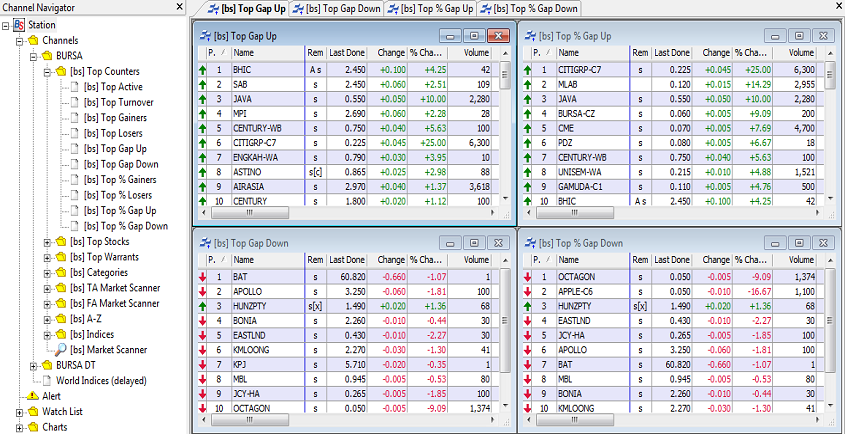Open [bs] Top Gainers channel
The height and width of the screenshot is (434, 845).
115,118
